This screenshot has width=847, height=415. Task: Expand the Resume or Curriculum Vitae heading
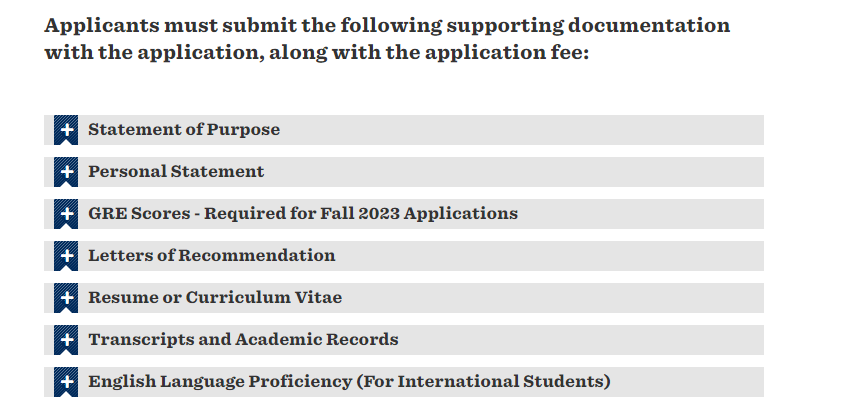214,298
